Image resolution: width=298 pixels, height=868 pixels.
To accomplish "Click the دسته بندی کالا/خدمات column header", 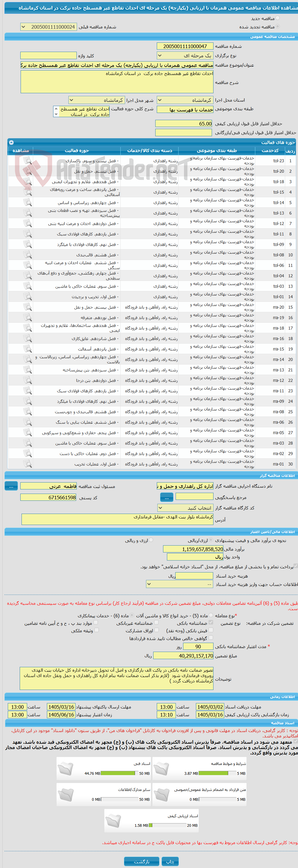I will click(150, 151).
